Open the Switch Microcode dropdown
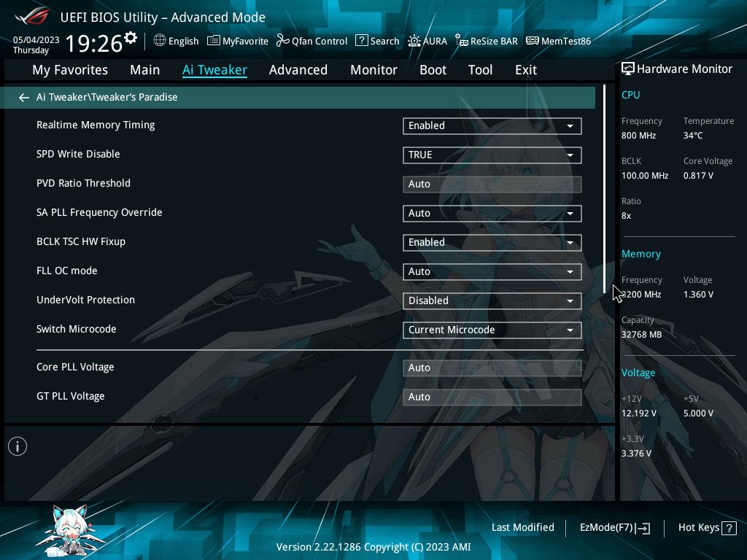747x560 pixels. pyautogui.click(x=492, y=330)
